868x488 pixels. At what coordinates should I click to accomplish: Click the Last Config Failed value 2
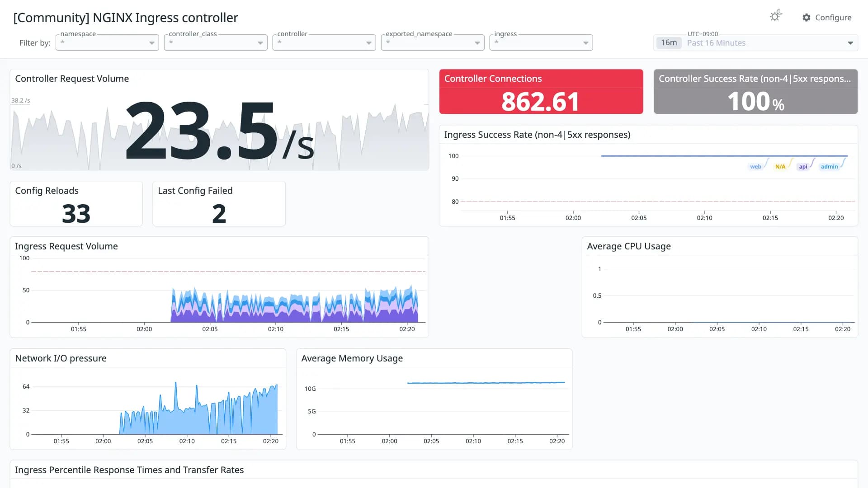pos(219,214)
